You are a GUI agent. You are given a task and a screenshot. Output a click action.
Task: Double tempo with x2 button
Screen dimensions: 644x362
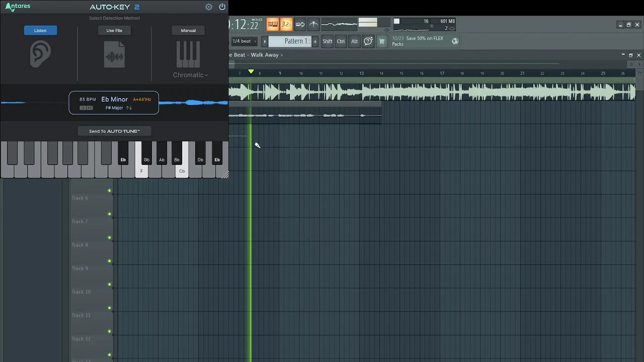pyautogui.click(x=90, y=108)
